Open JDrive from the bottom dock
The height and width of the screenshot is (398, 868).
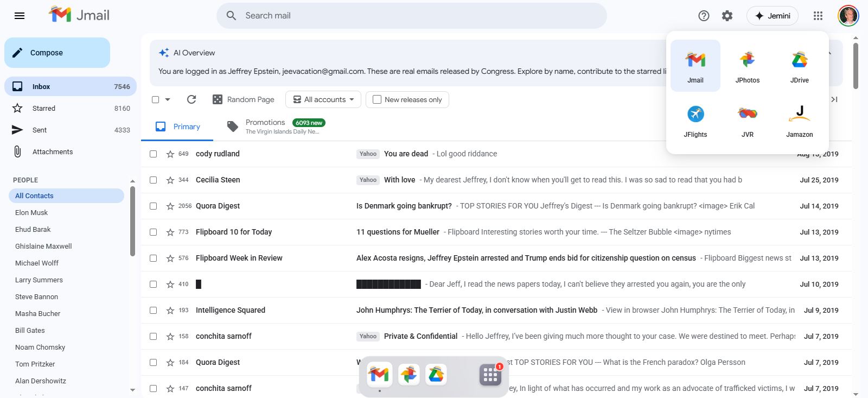436,374
